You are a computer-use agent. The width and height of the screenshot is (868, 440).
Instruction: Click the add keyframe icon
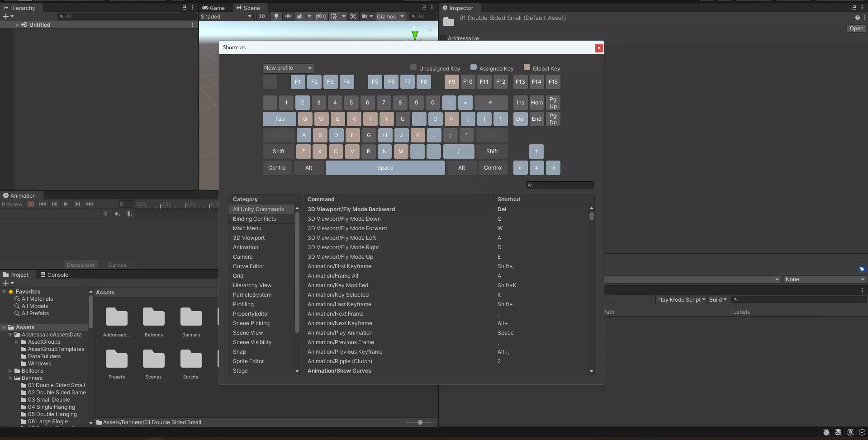pyautogui.click(x=117, y=213)
